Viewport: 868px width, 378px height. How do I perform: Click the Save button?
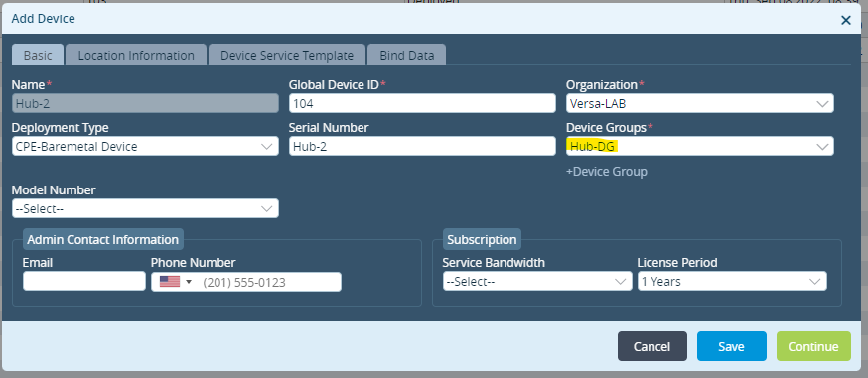[x=731, y=346]
